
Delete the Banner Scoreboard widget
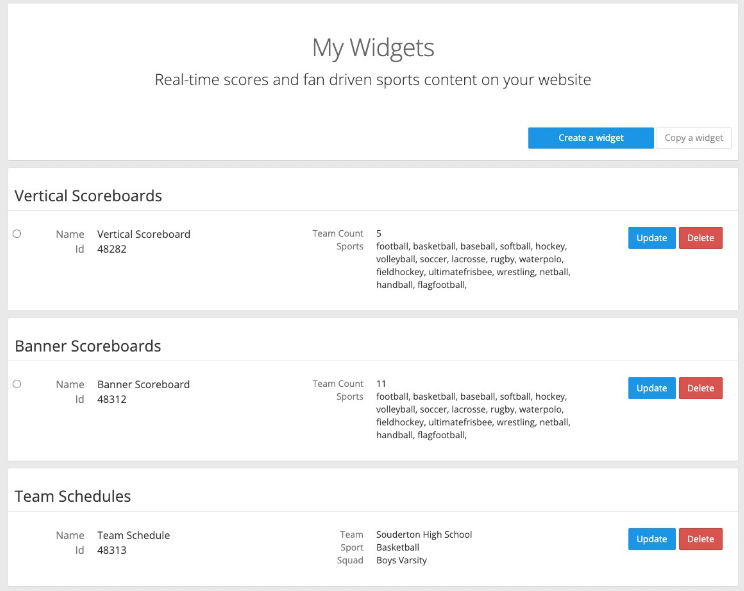click(700, 388)
